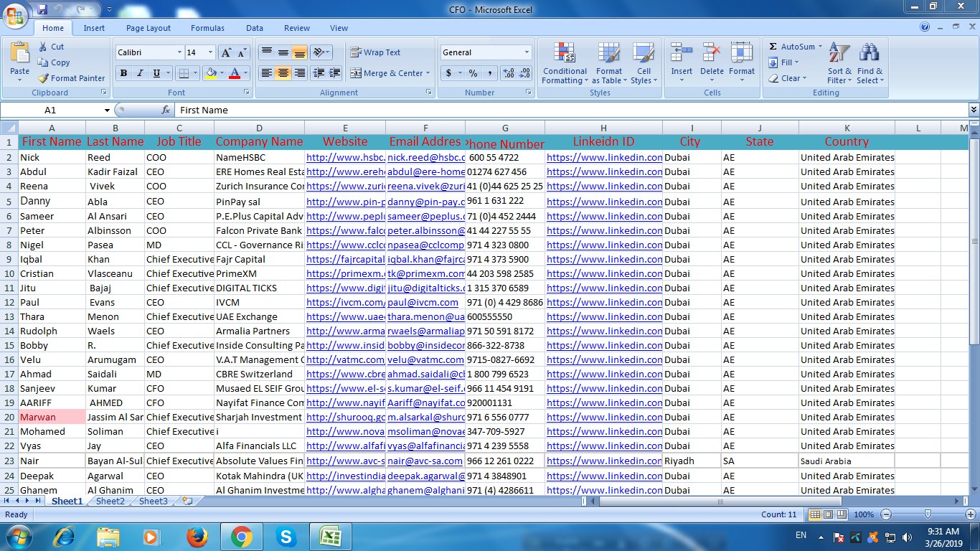Viewport: 980px width, 551px height.
Task: Open Clear options
Action: (788, 78)
